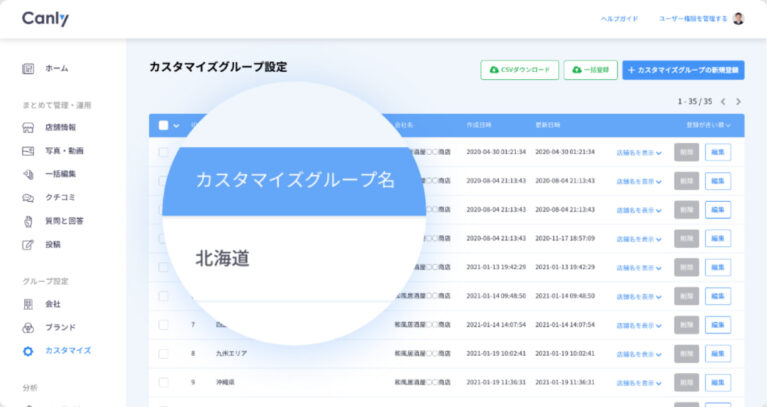Open クチコミ reviews icon

coord(28,197)
